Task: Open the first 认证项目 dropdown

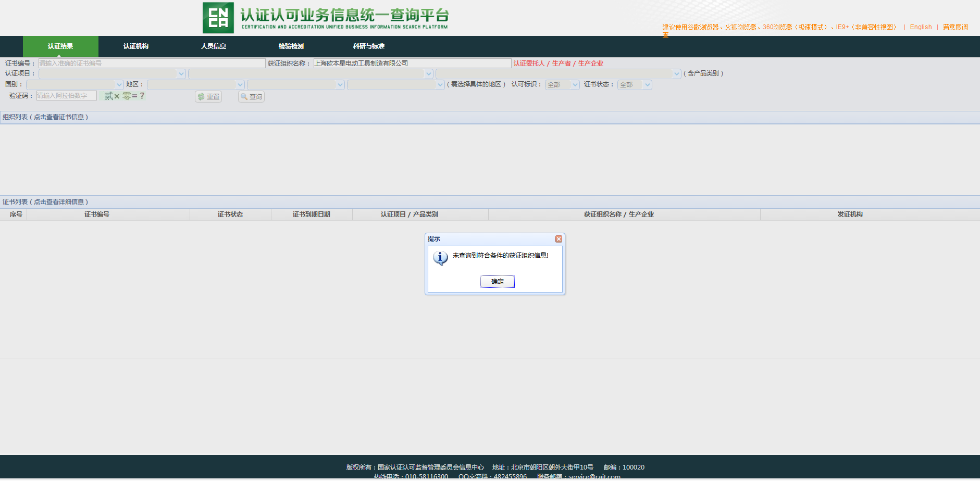Action: [112, 74]
